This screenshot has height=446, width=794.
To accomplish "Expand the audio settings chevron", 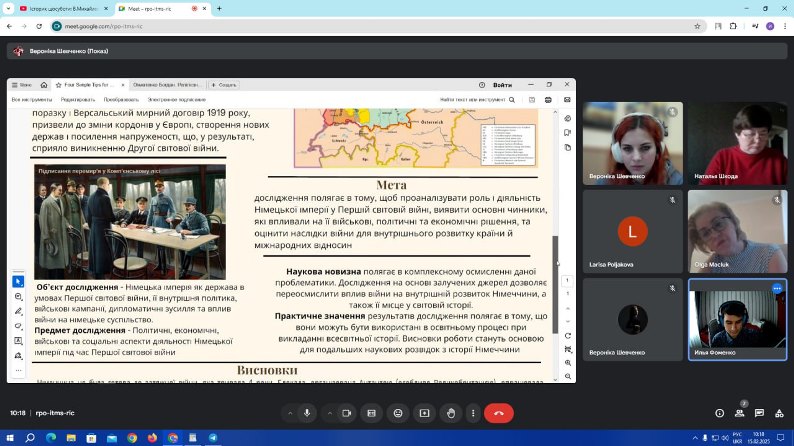I will click(x=290, y=413).
